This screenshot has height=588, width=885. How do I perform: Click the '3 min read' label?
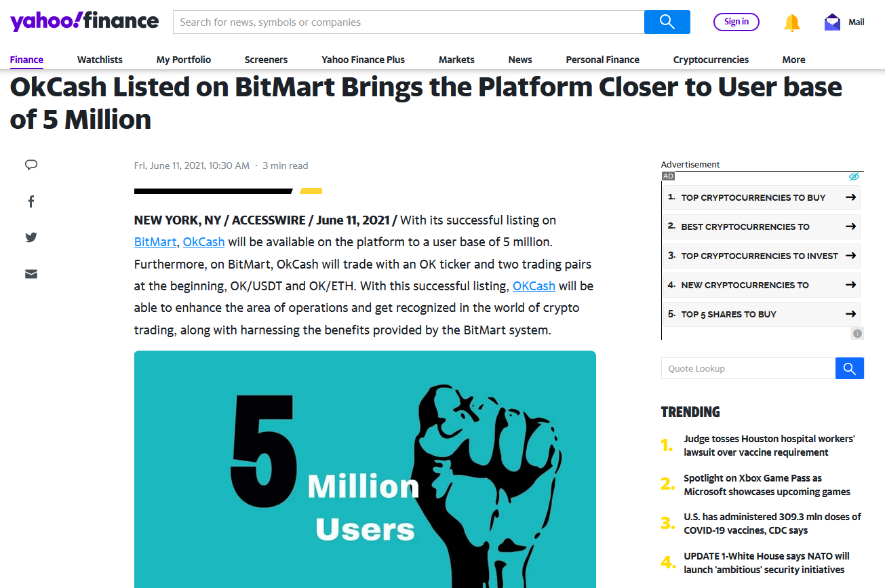click(285, 165)
